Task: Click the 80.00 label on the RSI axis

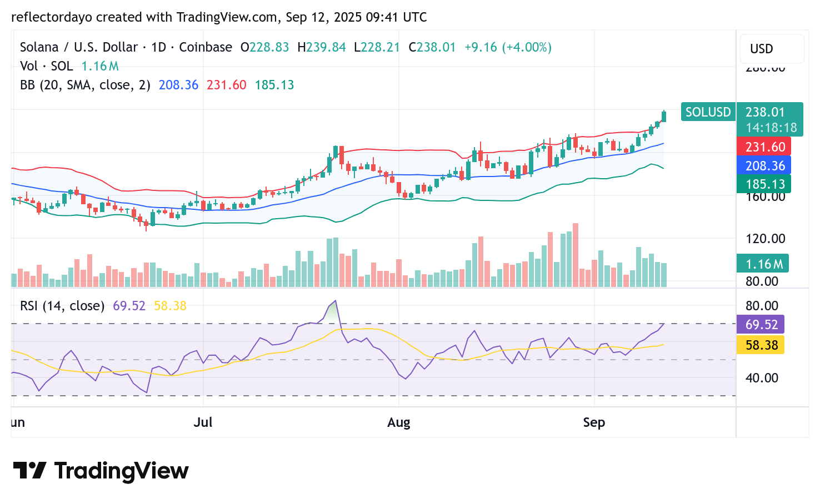Action: 762,306
